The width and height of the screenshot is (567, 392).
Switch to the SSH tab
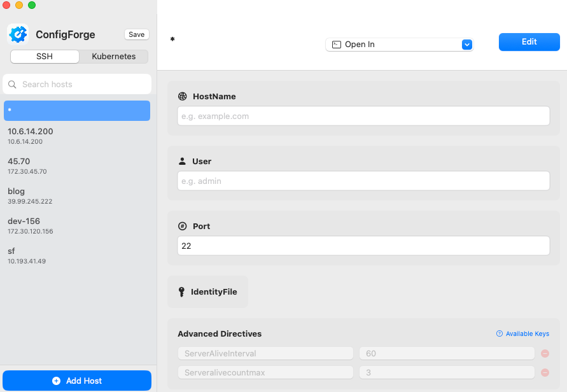(x=45, y=57)
